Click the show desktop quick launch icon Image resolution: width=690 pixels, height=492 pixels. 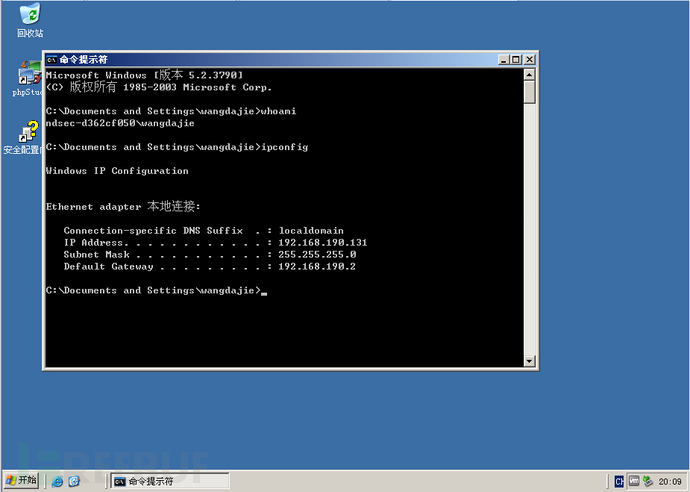pyautogui.click(x=75, y=481)
